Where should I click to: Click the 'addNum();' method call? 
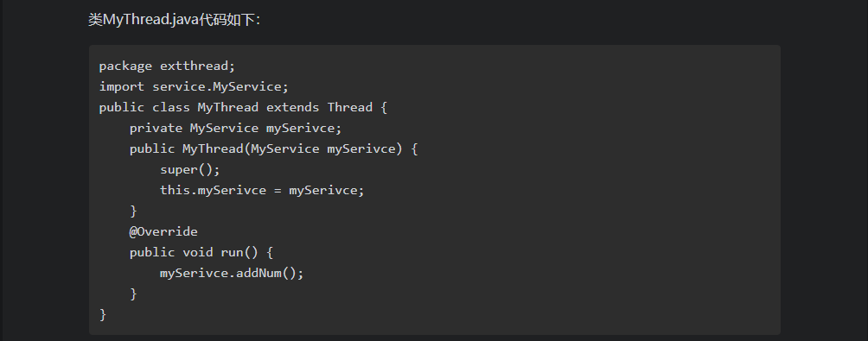coord(270,273)
